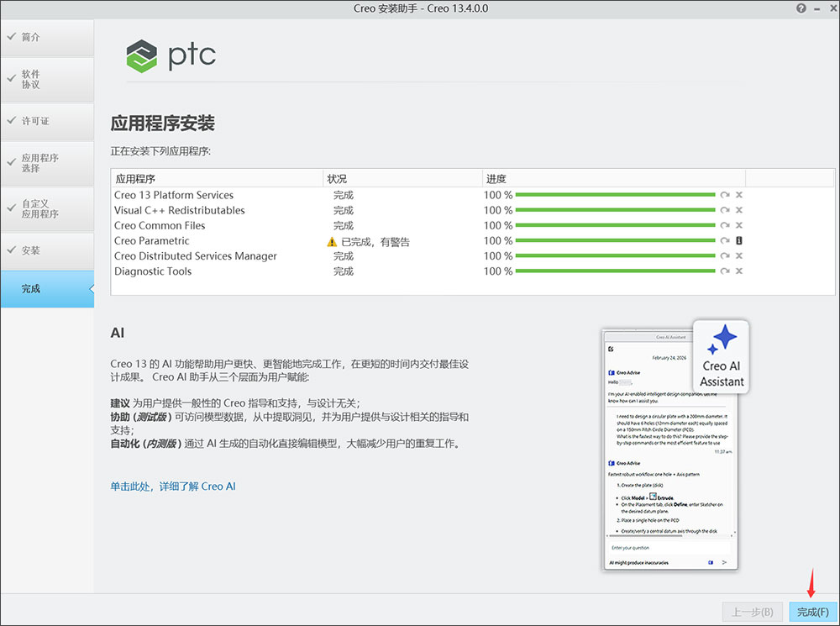
Task: Click the 应用程序安装 heading
Action: pos(162,124)
